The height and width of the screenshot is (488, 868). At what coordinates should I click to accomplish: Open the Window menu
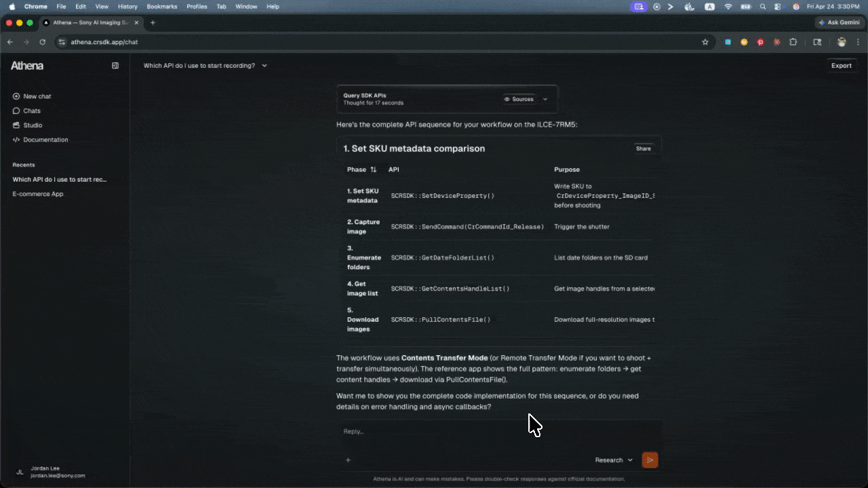(246, 6)
